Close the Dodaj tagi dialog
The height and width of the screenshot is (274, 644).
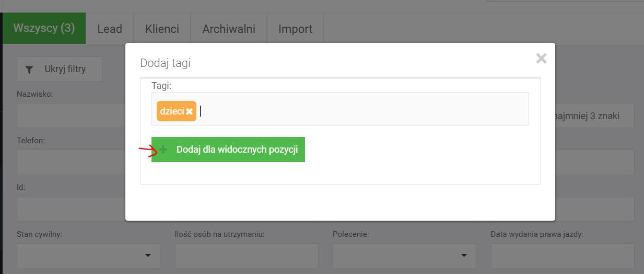pyautogui.click(x=541, y=59)
